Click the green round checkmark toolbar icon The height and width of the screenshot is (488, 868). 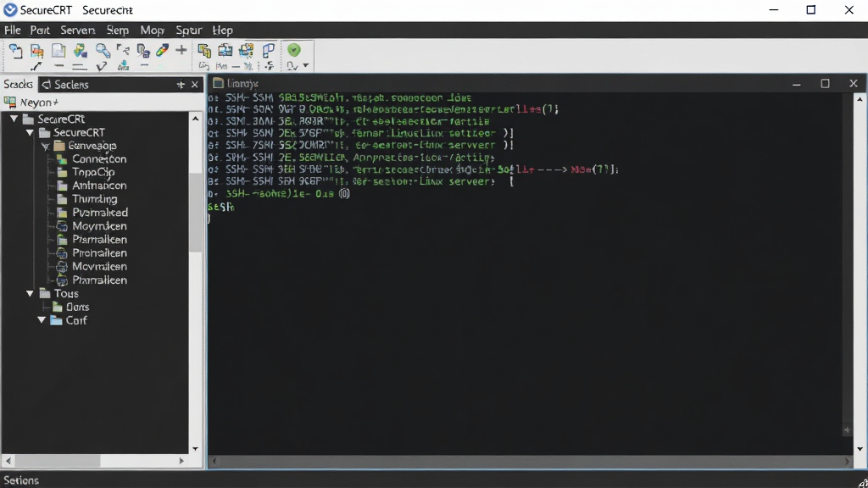pos(294,50)
